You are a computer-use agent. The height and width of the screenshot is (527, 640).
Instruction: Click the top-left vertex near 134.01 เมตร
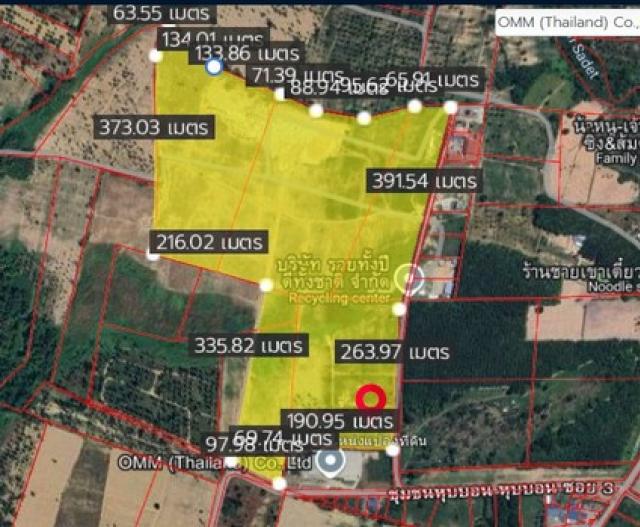click(156, 56)
